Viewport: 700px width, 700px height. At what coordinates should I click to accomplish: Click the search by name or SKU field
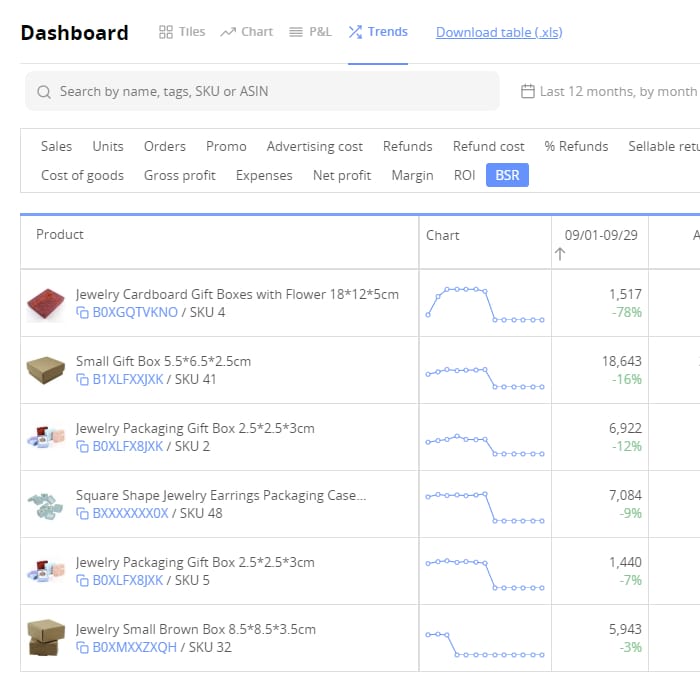(x=270, y=92)
